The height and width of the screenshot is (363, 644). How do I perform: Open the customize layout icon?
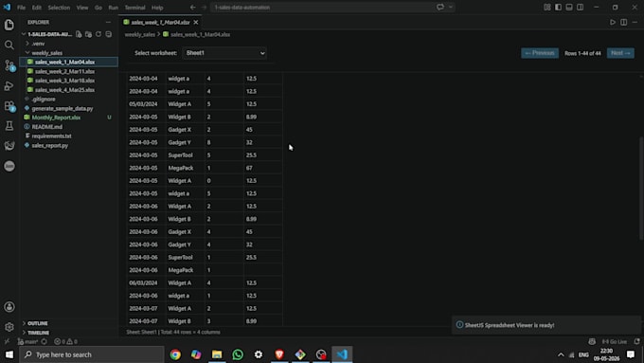[x=547, y=8]
